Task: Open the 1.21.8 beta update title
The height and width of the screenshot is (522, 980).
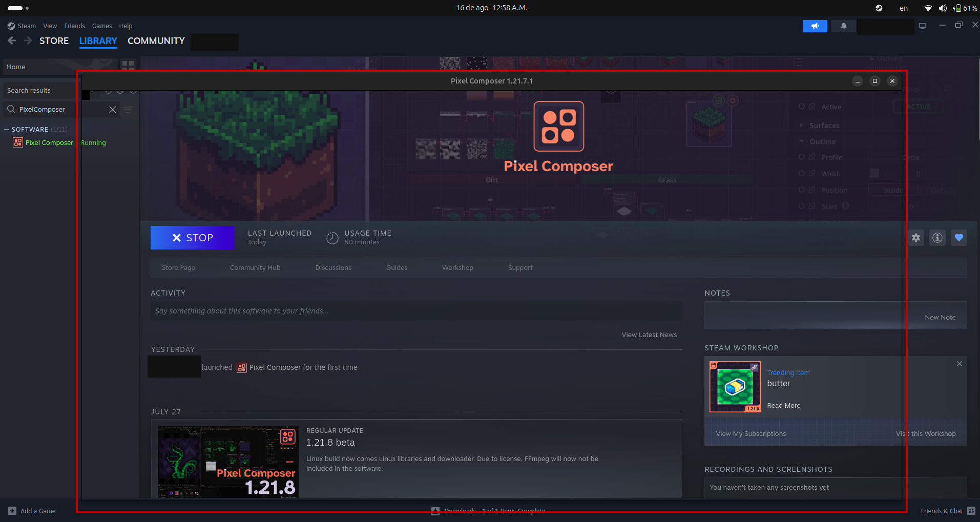Action: coord(330,443)
